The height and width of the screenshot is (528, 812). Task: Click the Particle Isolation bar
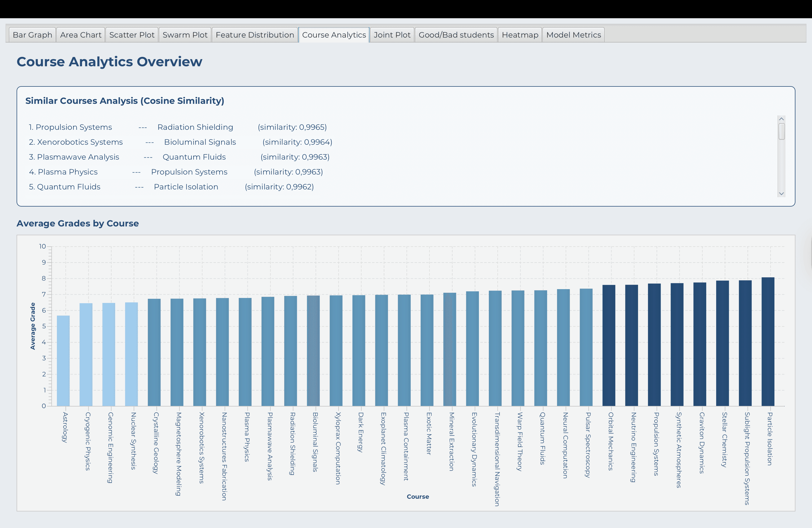pos(768,341)
